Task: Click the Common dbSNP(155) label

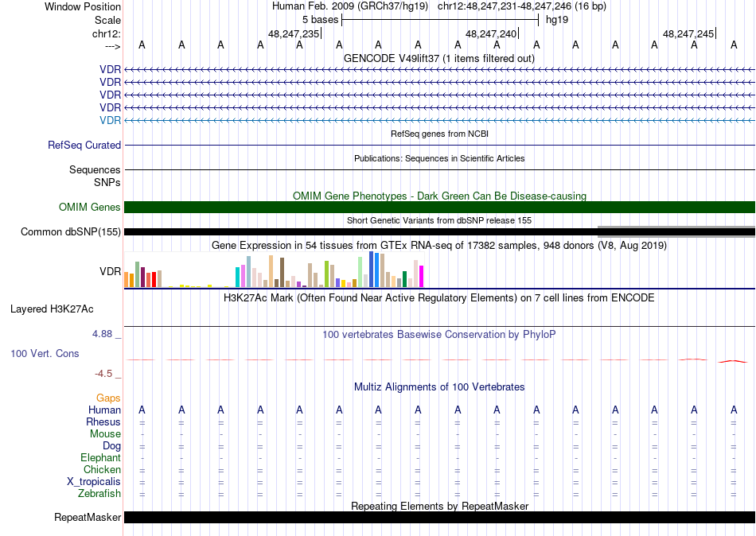Action: pos(71,232)
